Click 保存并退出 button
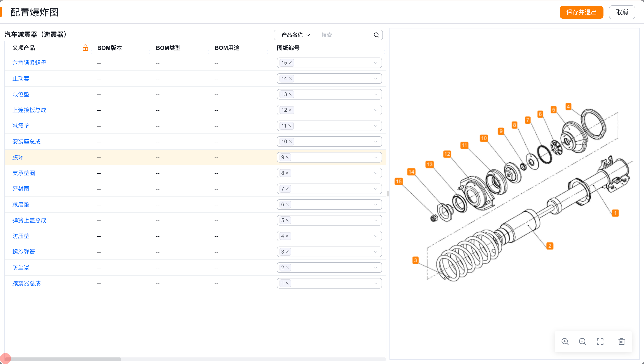The height and width of the screenshot is (364, 644). coord(581,12)
